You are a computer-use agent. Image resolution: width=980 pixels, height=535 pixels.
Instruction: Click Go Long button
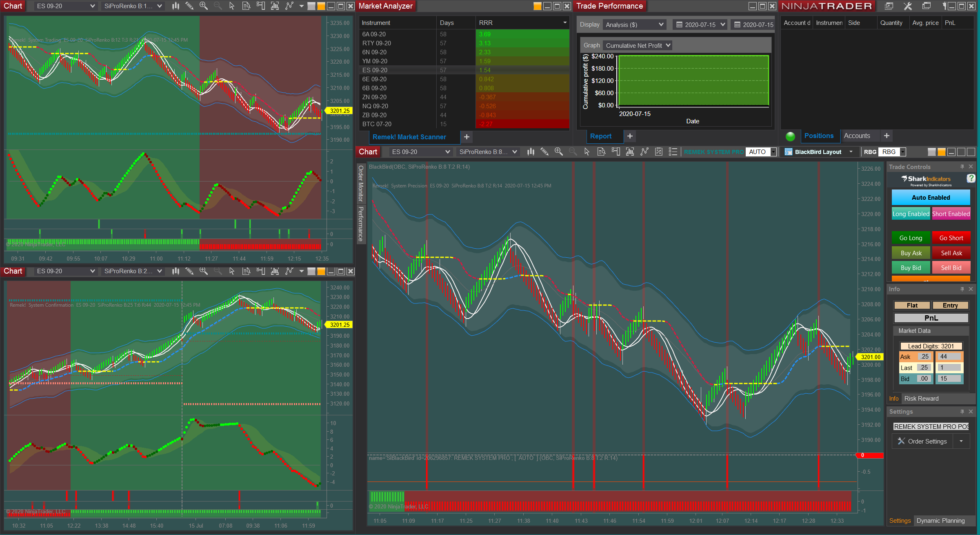911,238
